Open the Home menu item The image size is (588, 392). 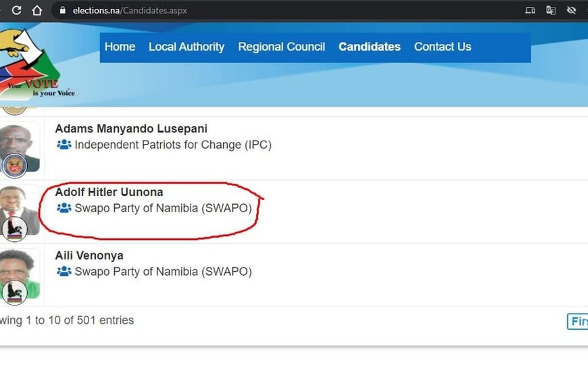[120, 47]
